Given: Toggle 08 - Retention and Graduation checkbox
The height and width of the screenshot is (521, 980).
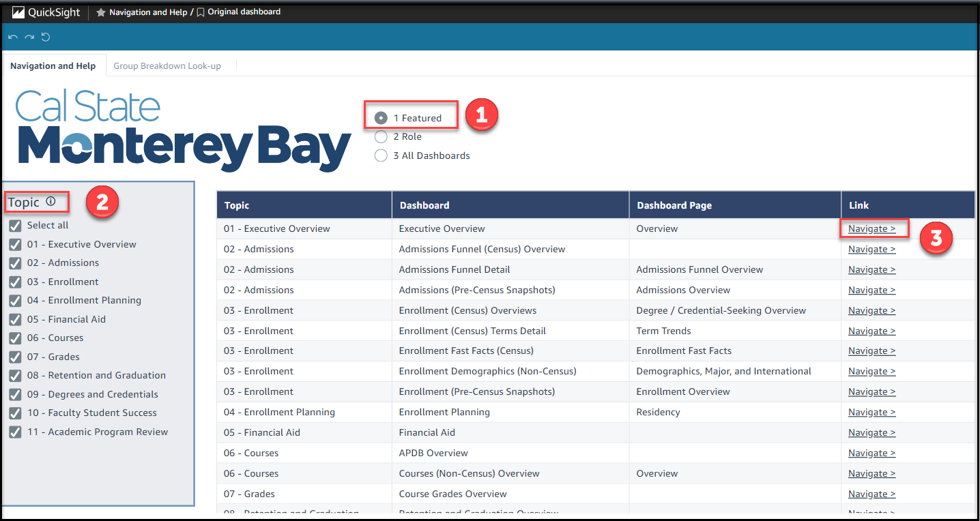Looking at the screenshot, I should (15, 375).
